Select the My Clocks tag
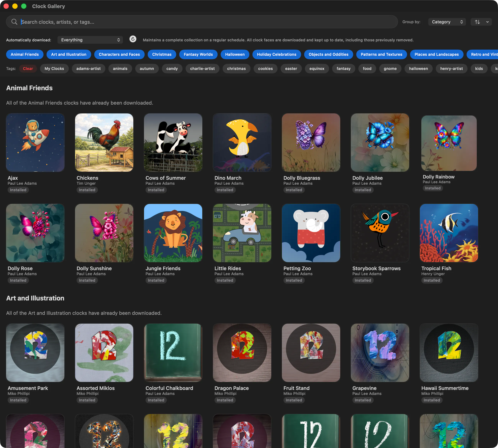 click(x=54, y=69)
